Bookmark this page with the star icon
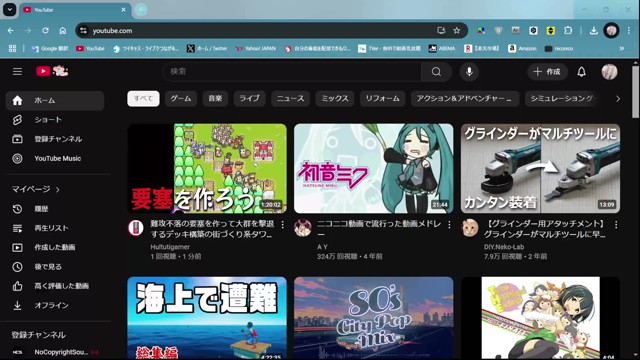Screen dimensions: 640x360 click(457, 31)
